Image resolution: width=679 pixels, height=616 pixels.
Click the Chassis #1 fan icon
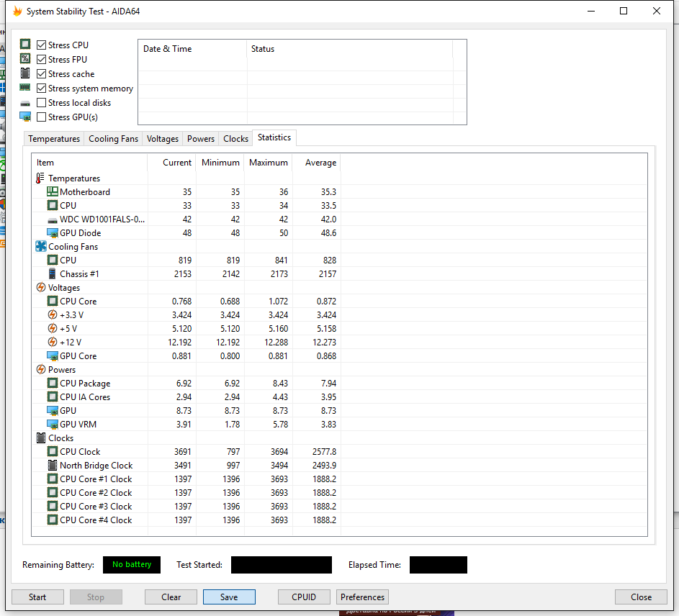point(52,273)
